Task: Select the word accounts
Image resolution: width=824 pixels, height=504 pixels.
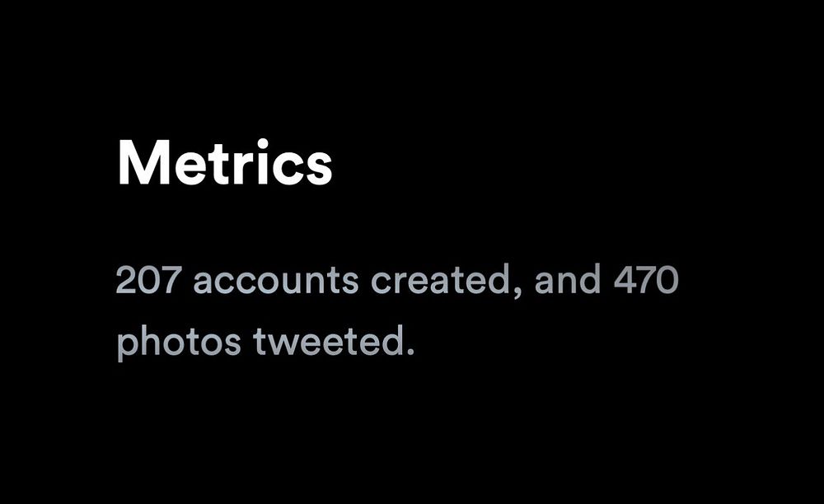Action: pos(276,282)
